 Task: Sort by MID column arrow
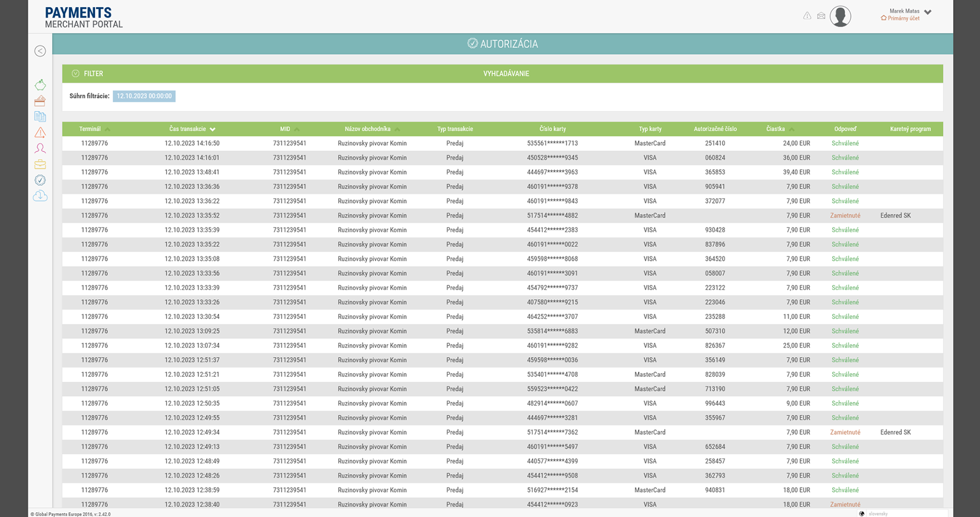[297, 129]
